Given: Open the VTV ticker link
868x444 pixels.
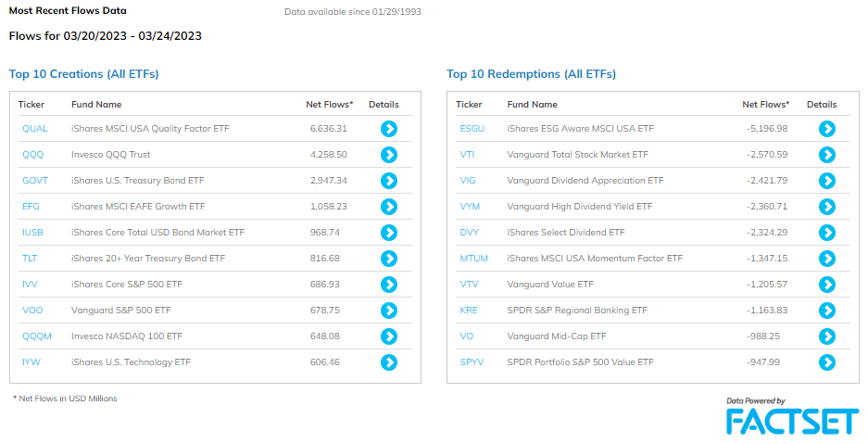Looking at the screenshot, I should tap(469, 285).
